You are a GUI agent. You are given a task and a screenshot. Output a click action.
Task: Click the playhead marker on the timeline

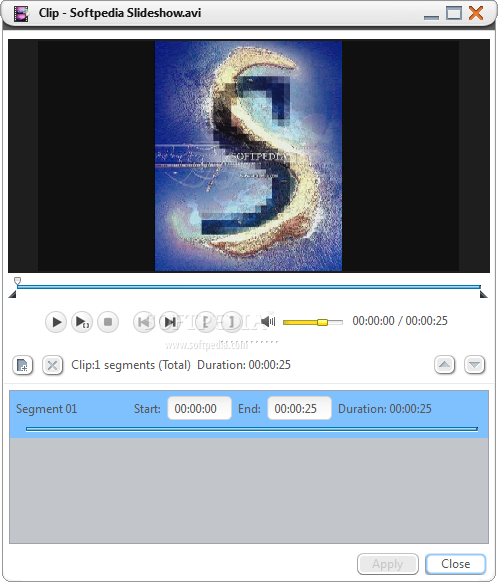point(17,281)
